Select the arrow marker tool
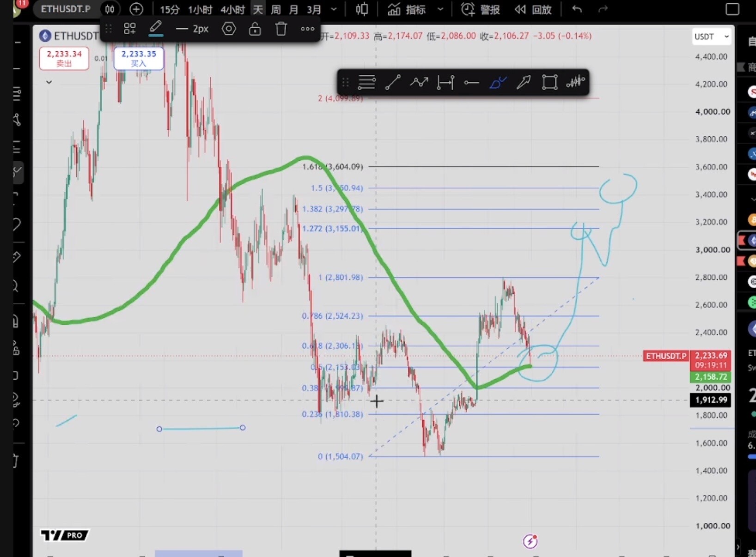Viewport: 756px width, 557px height. [524, 83]
